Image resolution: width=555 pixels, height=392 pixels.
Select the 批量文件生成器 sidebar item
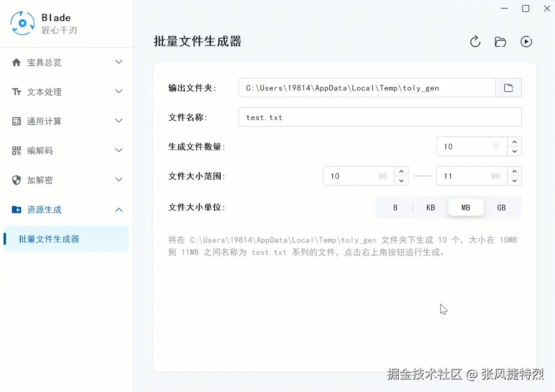tap(66, 239)
